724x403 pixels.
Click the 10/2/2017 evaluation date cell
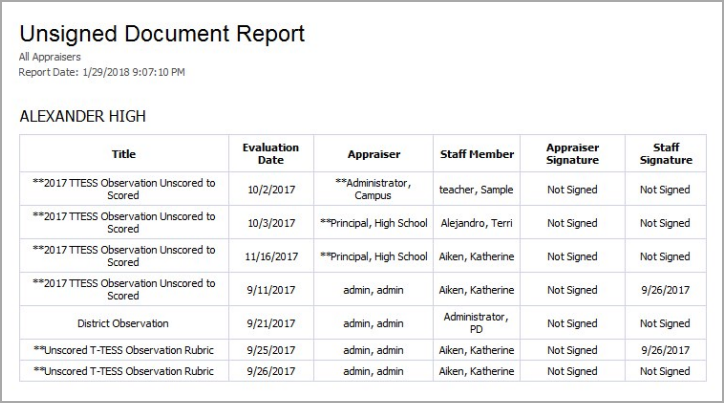pyautogui.click(x=271, y=189)
